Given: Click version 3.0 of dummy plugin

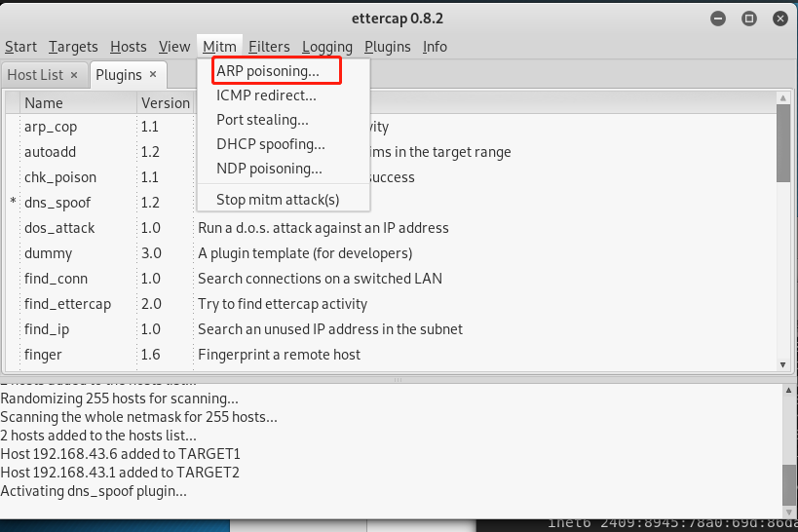Looking at the screenshot, I should click(151, 253).
